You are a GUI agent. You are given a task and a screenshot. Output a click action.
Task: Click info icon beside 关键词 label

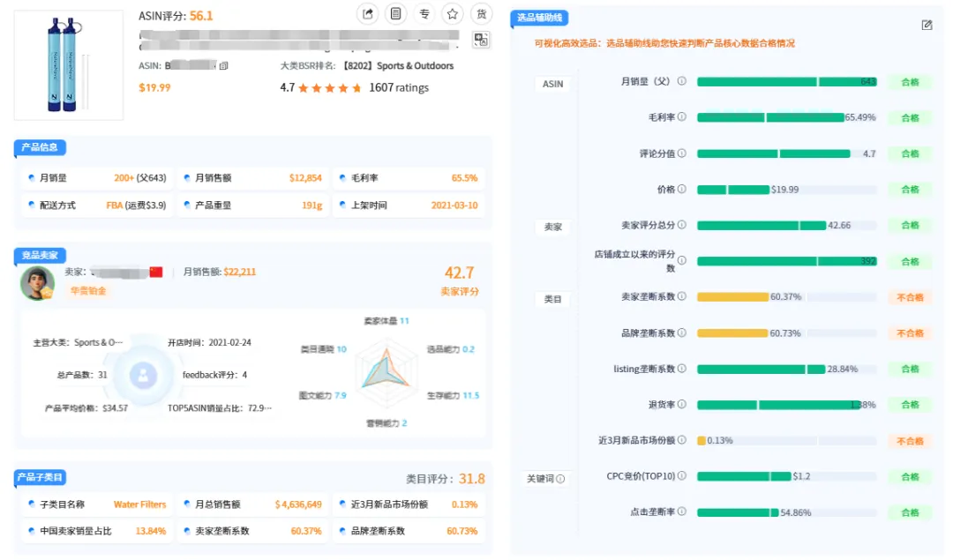[560, 479]
